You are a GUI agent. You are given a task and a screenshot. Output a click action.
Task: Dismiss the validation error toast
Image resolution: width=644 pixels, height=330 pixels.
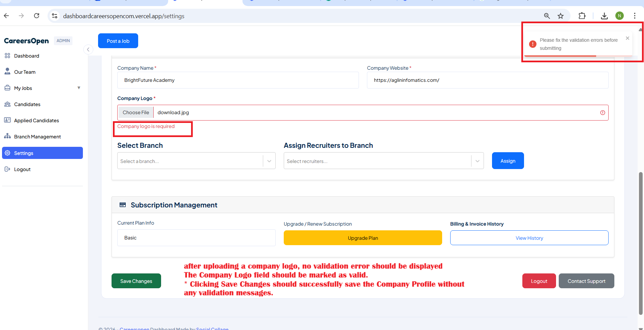click(627, 38)
